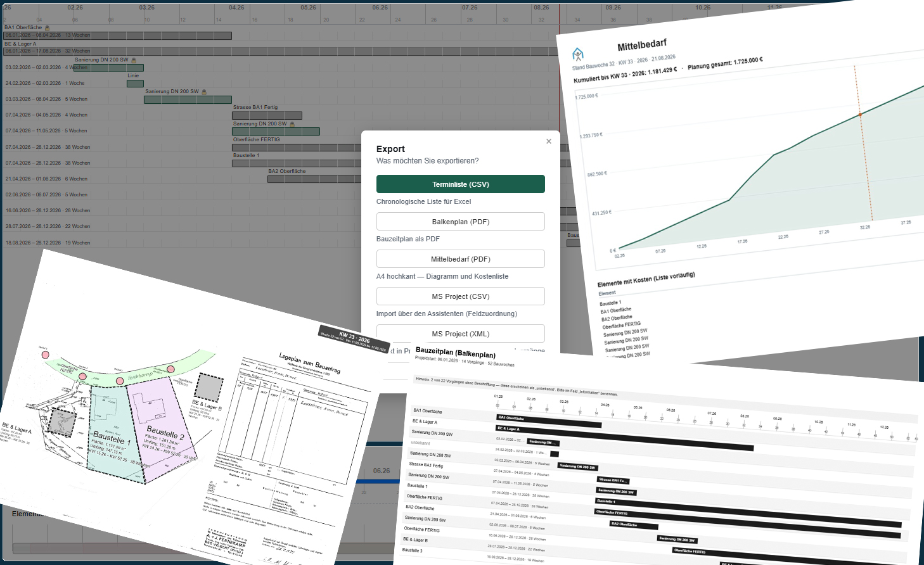The image size is (924, 565).
Task: Choose the MS Project (CSV) export
Action: point(461,296)
